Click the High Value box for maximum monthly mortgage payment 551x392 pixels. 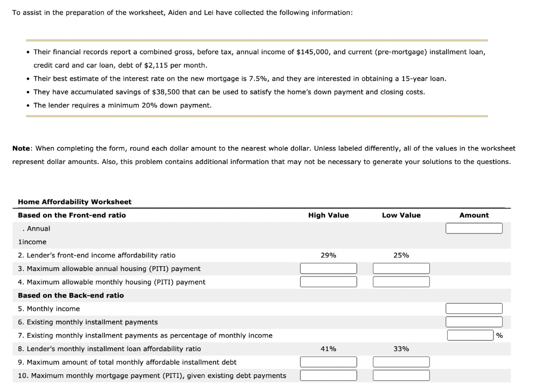tap(328, 375)
